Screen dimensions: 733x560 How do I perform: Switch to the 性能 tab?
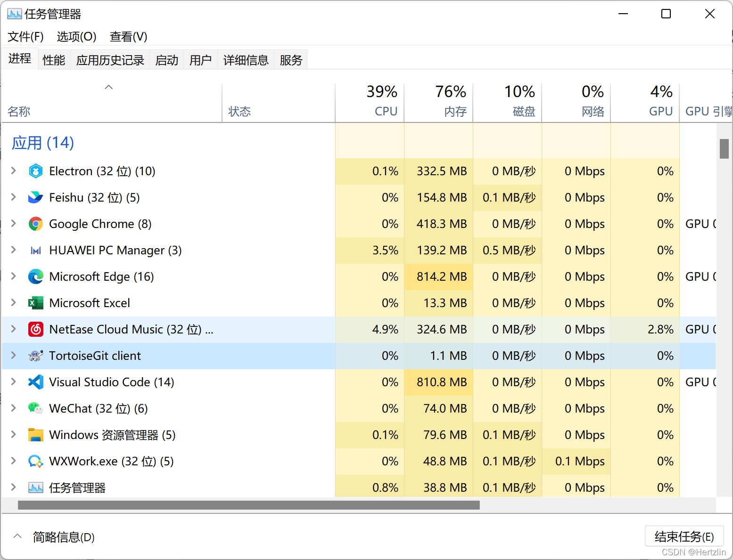coord(54,60)
